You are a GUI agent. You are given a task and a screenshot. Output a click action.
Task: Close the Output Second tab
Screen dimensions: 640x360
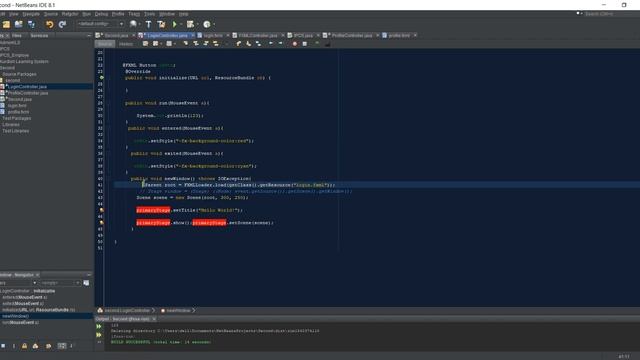pos(154,319)
